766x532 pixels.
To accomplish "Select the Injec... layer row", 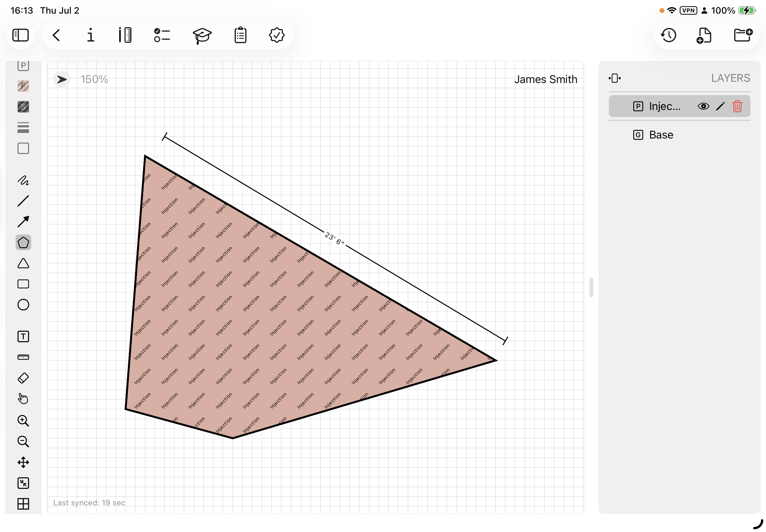I will pyautogui.click(x=679, y=106).
